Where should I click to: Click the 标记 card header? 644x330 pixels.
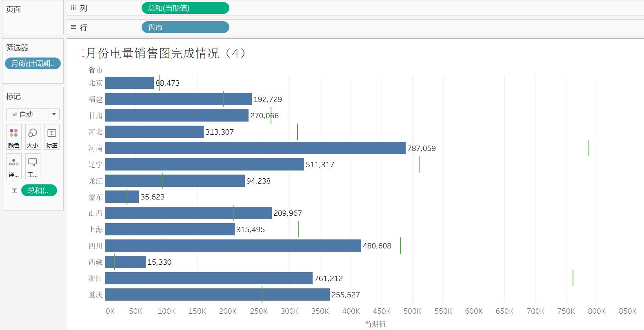(x=13, y=96)
